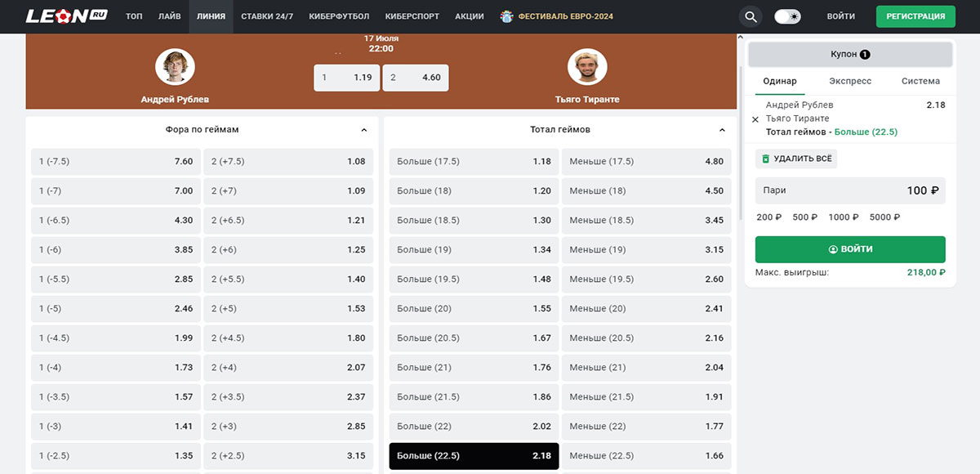Click the Euro-2024 festival icon
980x474 pixels.
[x=507, y=16]
